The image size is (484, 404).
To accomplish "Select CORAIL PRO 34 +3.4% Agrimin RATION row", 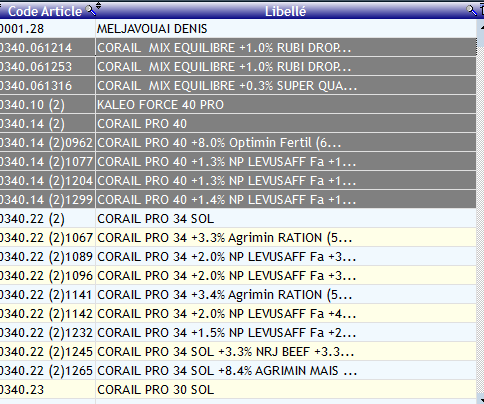I will pyautogui.click(x=238, y=295).
